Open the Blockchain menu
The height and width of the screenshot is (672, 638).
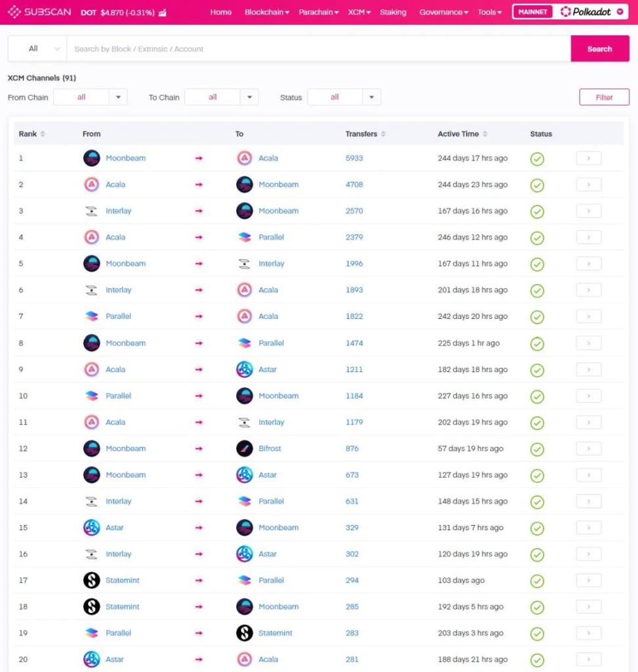point(266,12)
